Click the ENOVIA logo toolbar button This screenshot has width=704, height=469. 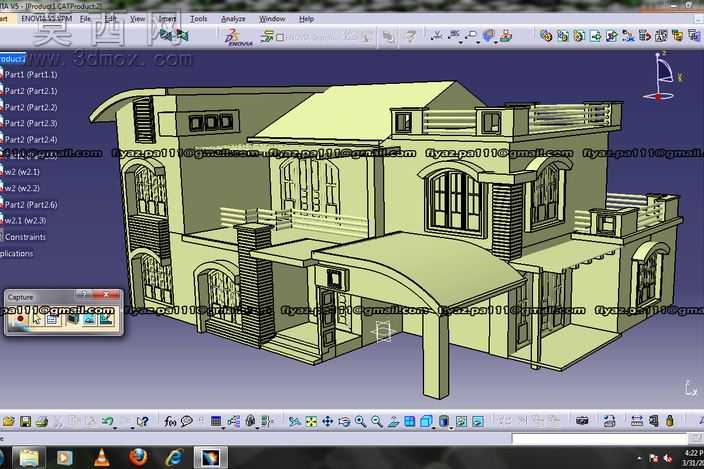(238, 37)
